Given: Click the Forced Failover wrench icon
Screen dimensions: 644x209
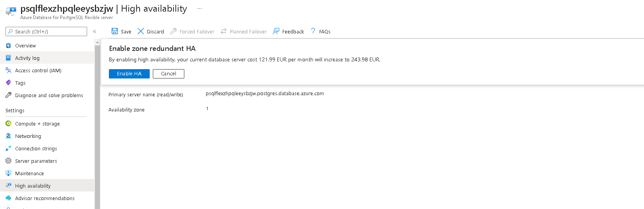Looking at the screenshot, I should [173, 31].
